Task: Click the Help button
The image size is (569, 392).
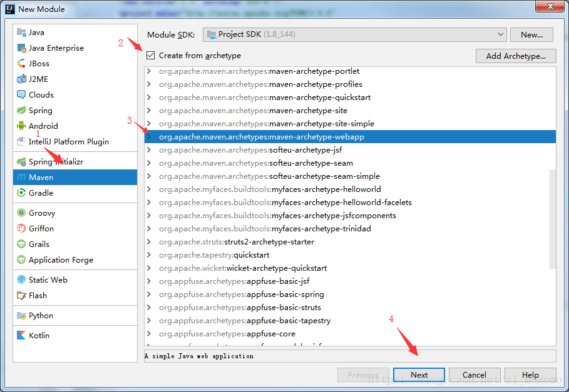Action: tap(530, 375)
